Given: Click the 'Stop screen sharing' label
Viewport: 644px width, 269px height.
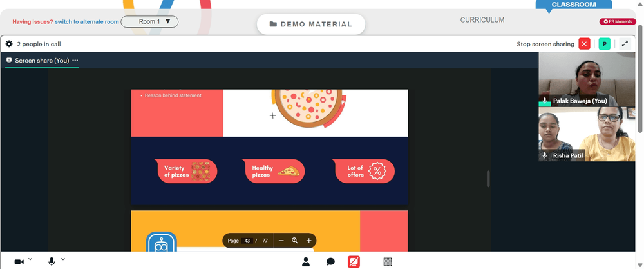Looking at the screenshot, I should 545,44.
